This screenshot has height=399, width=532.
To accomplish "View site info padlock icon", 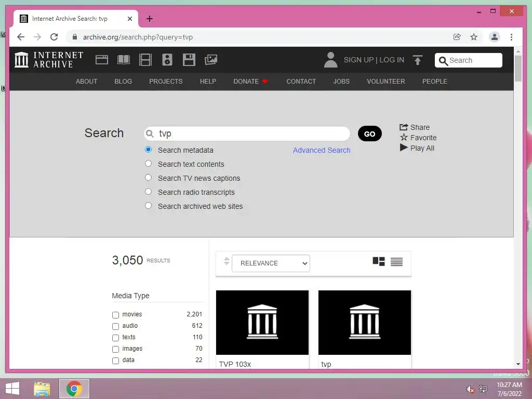I will coord(75,37).
